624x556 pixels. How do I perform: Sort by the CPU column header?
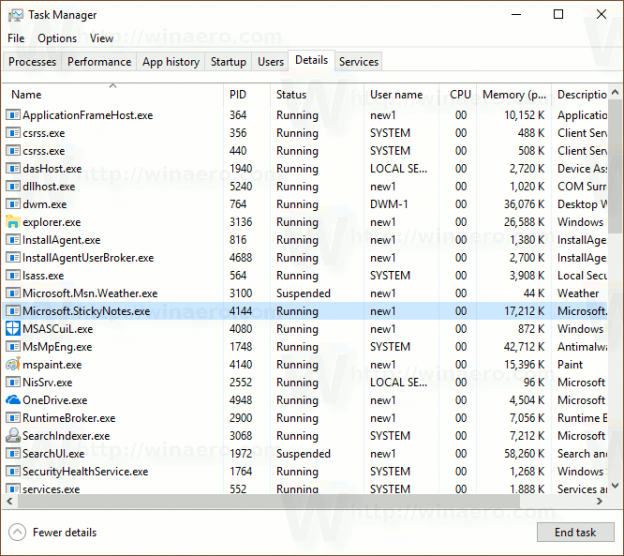(x=458, y=95)
